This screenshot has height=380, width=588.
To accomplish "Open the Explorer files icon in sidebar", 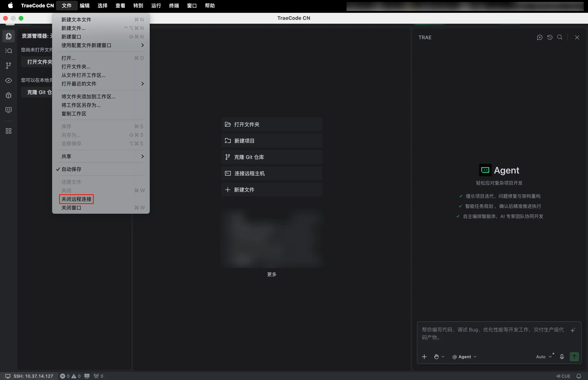I will pos(9,36).
